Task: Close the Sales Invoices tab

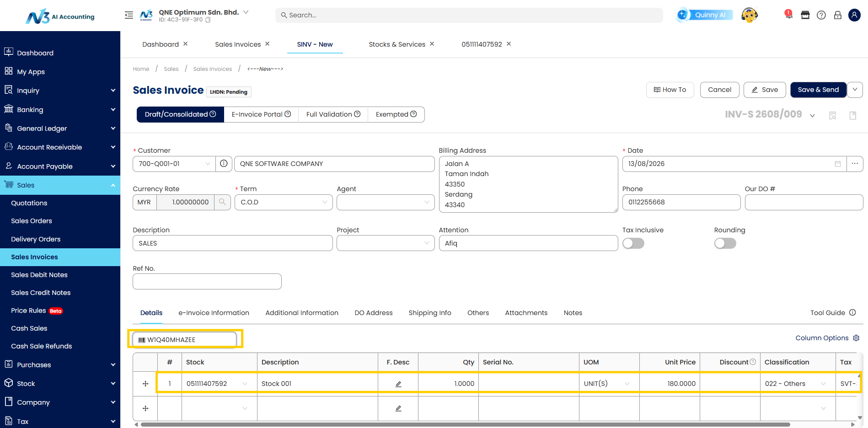Action: [267, 44]
